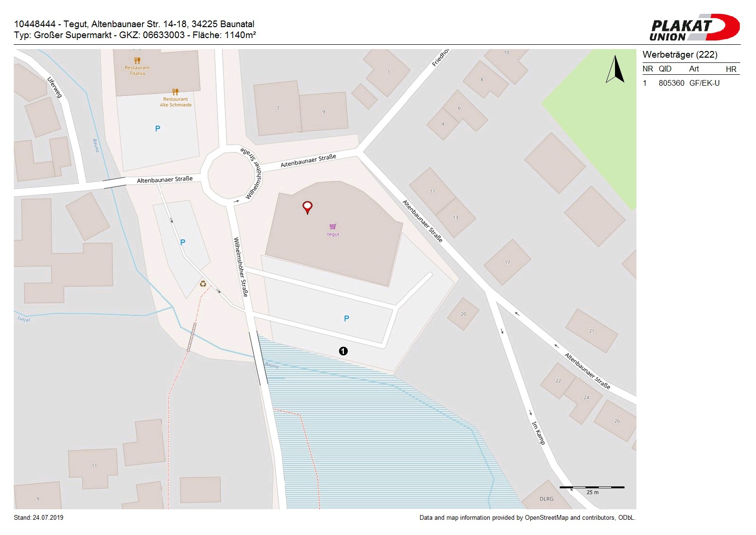Click the north arrow compass indicator
Image resolution: width=756 pixels, height=535 pixels.
click(615, 70)
